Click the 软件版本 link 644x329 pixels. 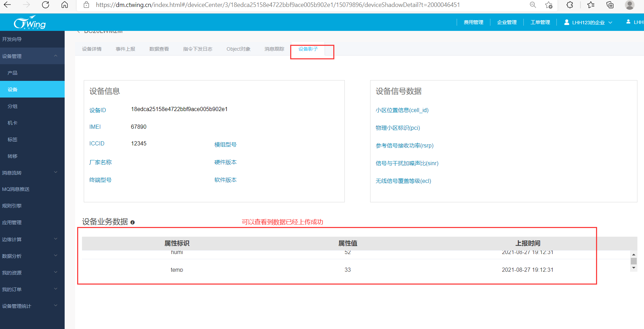click(226, 180)
